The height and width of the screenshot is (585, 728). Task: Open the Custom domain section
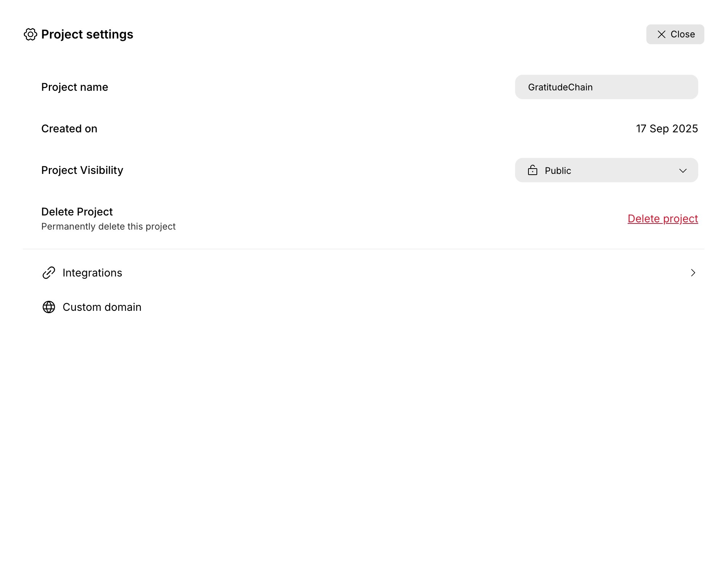tap(102, 307)
